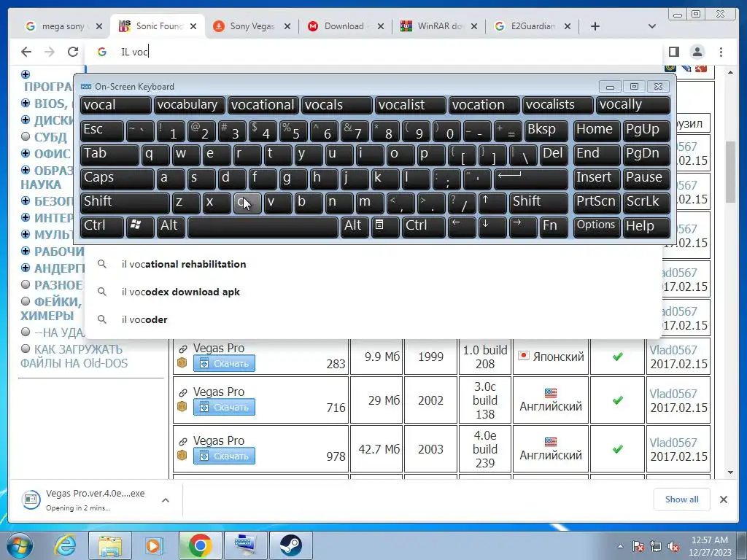Screen dimensions: 747x560
Task: Tap the context menu key on the keyboard
Action: (385, 227)
